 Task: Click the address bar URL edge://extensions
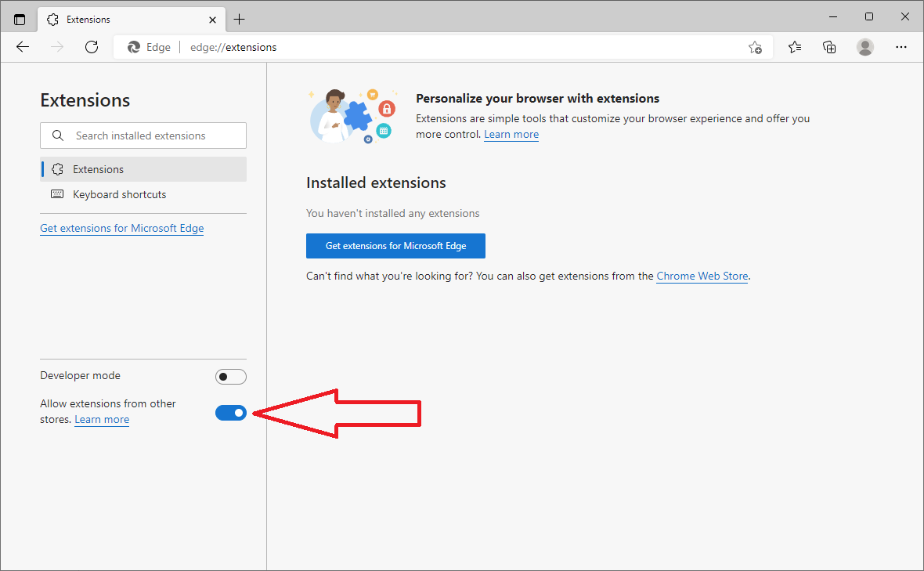[233, 47]
